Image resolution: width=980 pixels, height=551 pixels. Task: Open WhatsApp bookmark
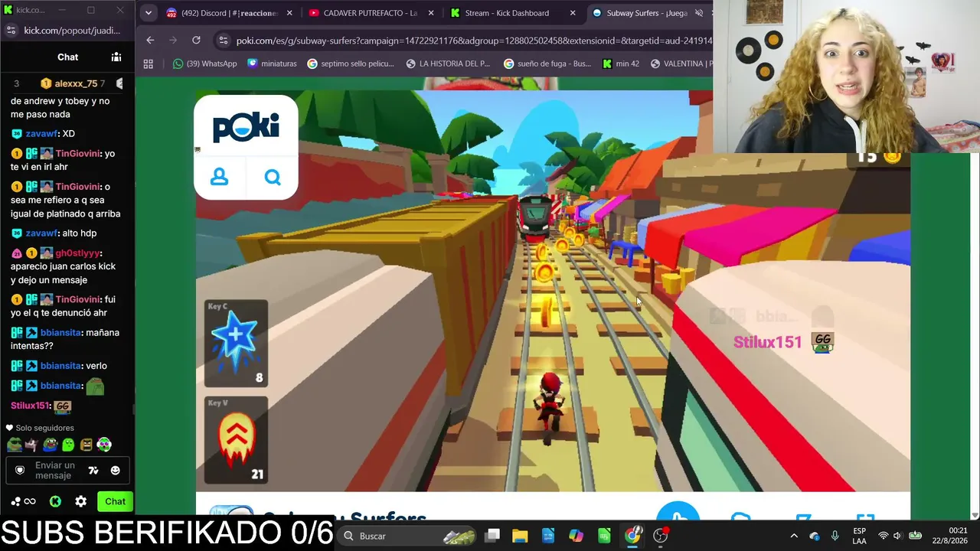pyautogui.click(x=204, y=64)
